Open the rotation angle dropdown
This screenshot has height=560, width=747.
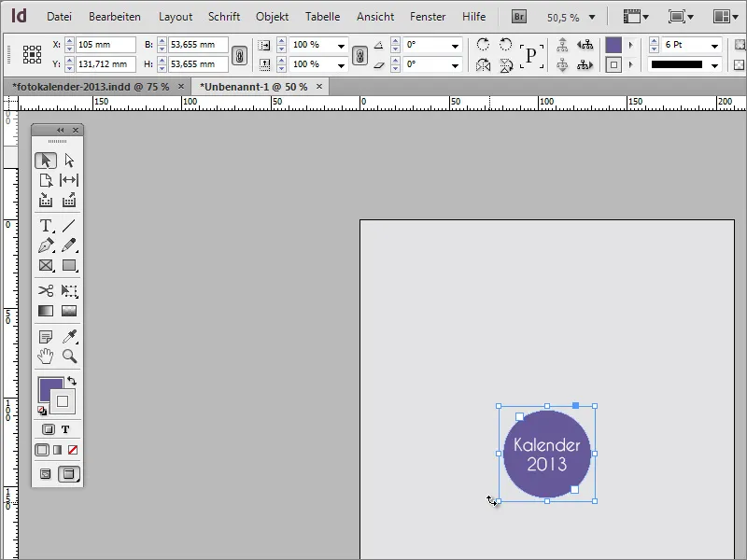455,45
